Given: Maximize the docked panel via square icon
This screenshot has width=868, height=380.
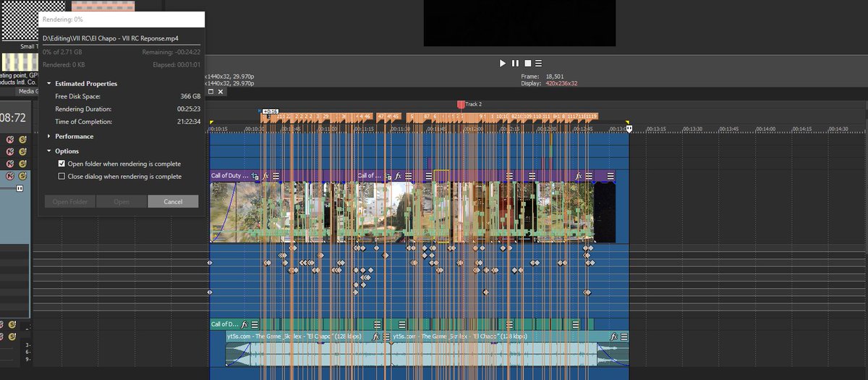Looking at the screenshot, I should [210, 92].
